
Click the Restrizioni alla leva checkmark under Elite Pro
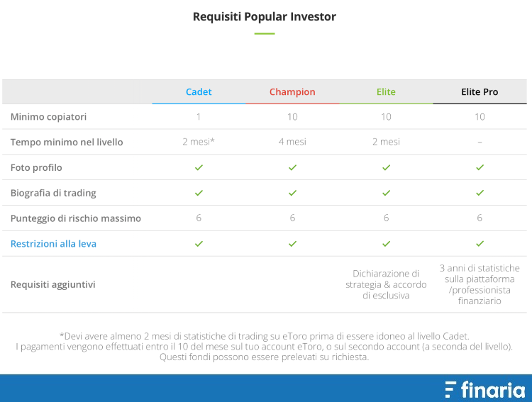click(x=480, y=244)
